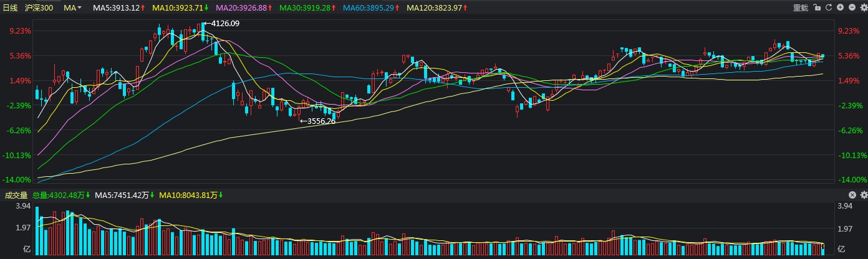Click the pink MA20 legend entry
868x259 pixels.
[x=243, y=7]
